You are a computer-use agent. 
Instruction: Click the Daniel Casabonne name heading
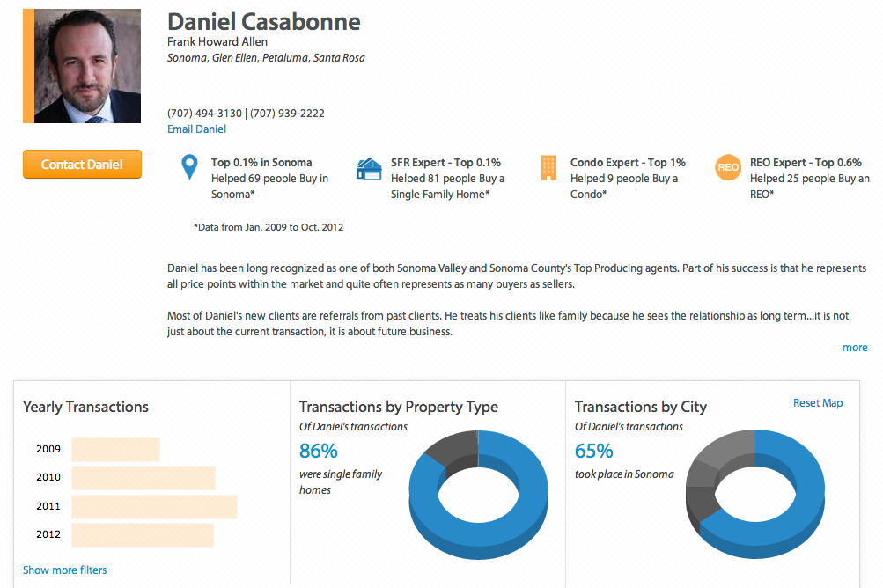(263, 22)
